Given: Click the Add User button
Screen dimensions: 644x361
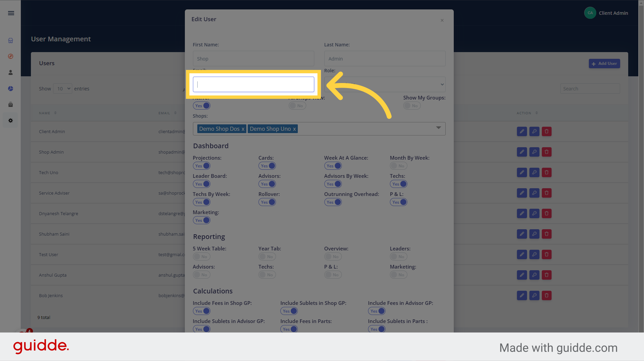Looking at the screenshot, I should (x=604, y=64).
